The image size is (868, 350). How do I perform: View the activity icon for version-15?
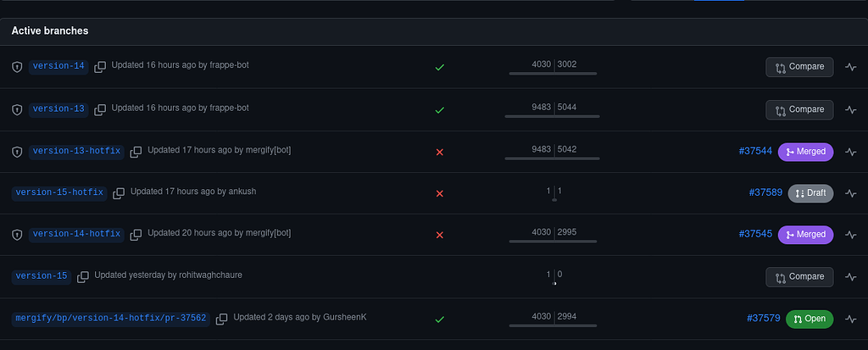click(851, 277)
